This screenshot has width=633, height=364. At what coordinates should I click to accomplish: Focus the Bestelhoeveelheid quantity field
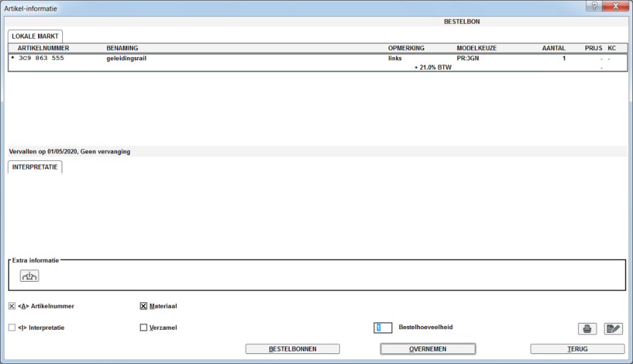pos(383,328)
